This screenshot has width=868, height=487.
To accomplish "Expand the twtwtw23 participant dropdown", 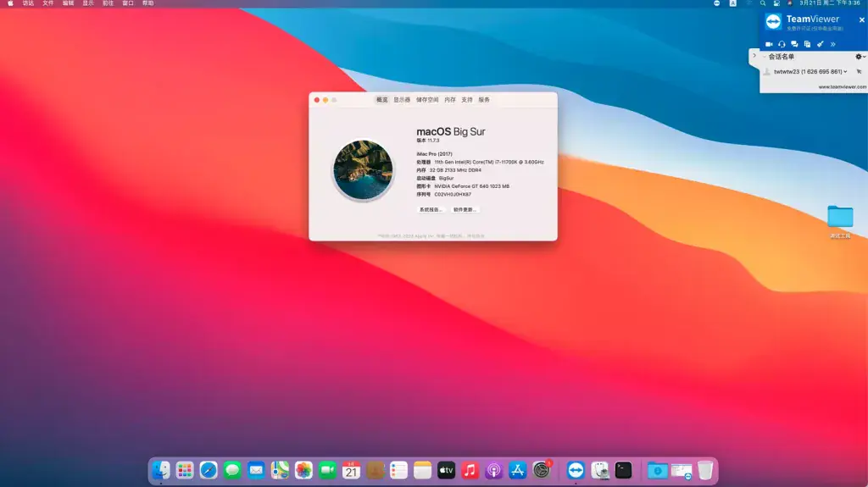I will coord(845,71).
